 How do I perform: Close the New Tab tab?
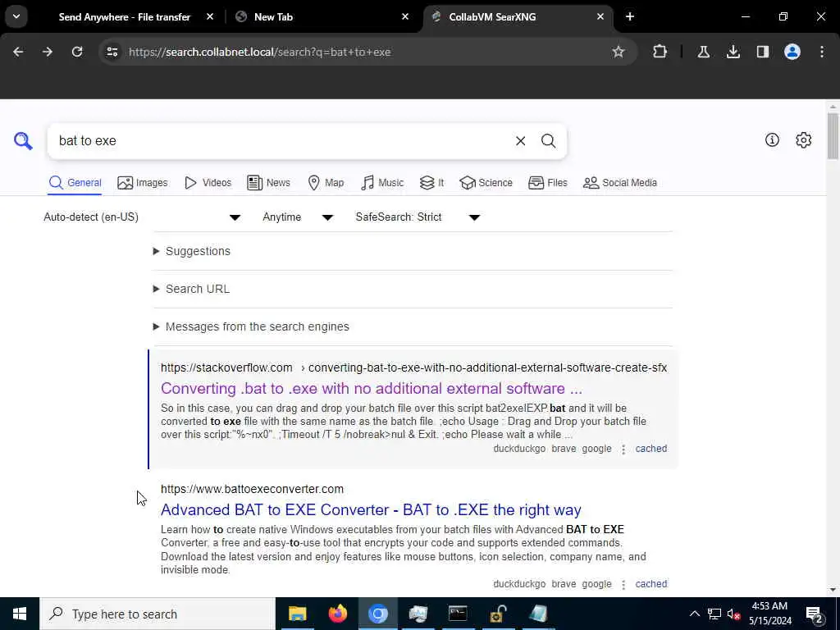coord(405,16)
